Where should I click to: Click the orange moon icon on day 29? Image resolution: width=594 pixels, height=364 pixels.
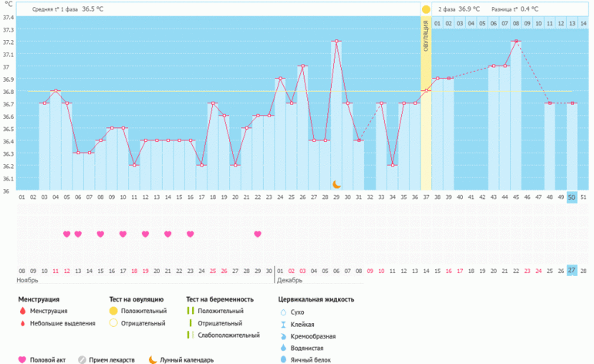click(336, 184)
